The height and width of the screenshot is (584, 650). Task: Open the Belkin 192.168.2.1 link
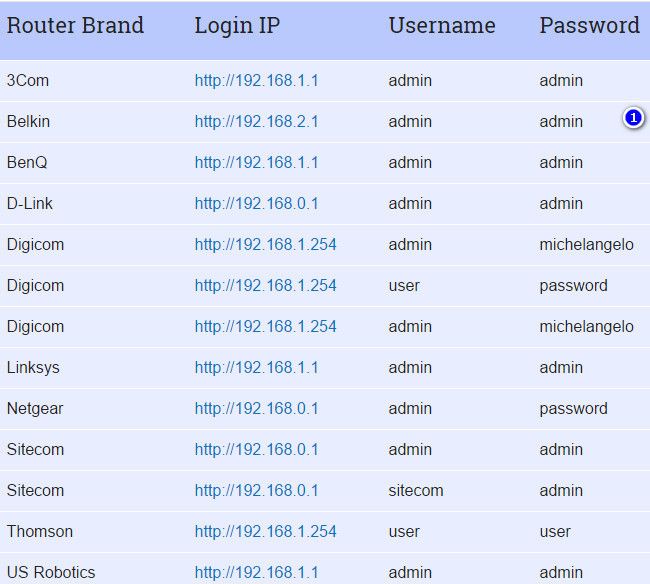[x=257, y=121]
